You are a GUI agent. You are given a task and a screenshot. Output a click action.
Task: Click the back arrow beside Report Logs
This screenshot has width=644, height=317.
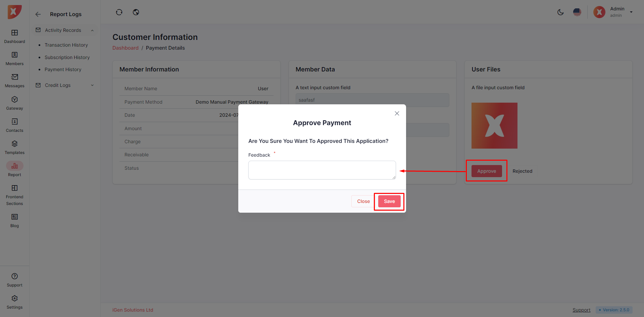(x=38, y=14)
